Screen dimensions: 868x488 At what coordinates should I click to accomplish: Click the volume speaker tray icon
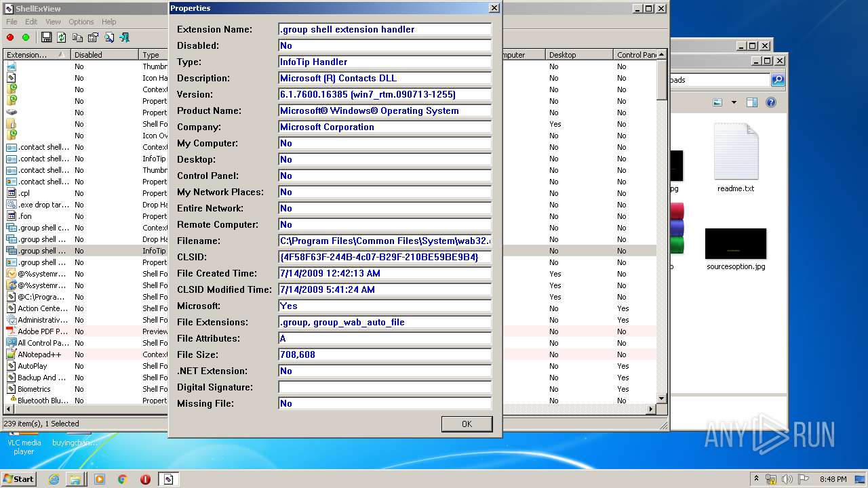[x=788, y=479]
